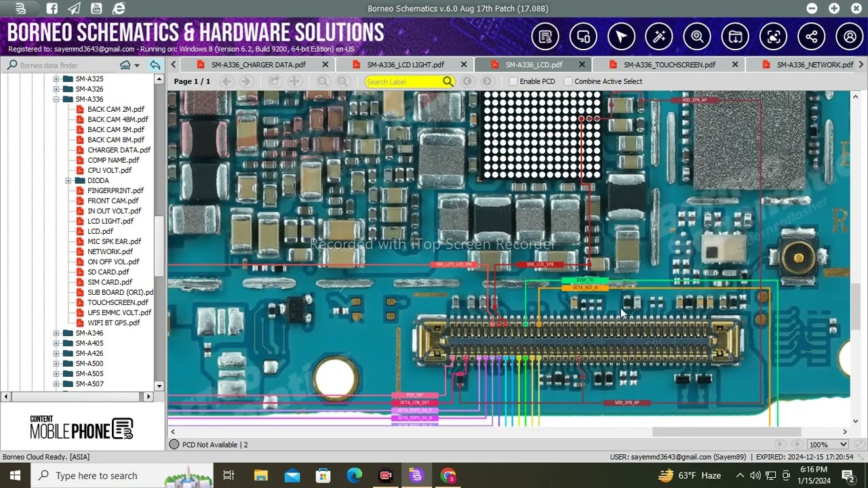Open the location search magnifier tool

click(697, 37)
